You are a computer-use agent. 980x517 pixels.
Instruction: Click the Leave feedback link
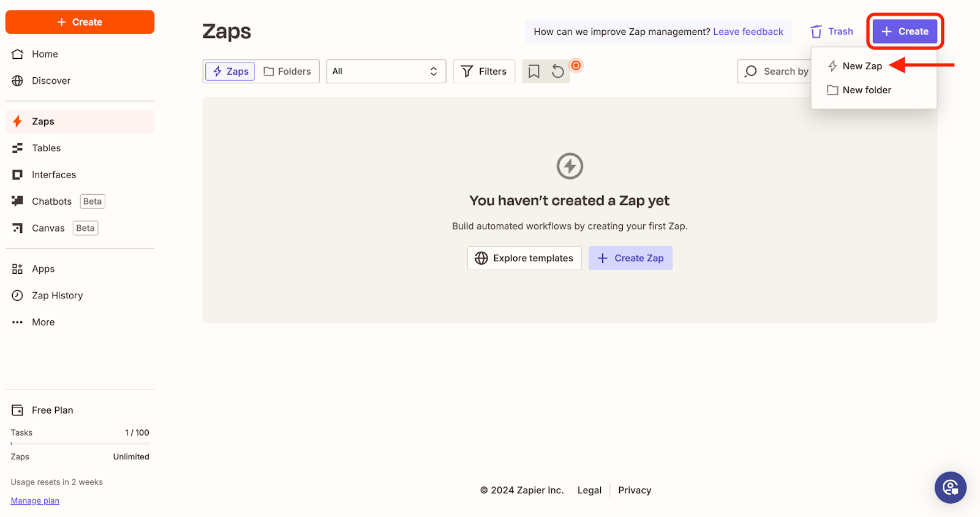click(x=748, y=32)
